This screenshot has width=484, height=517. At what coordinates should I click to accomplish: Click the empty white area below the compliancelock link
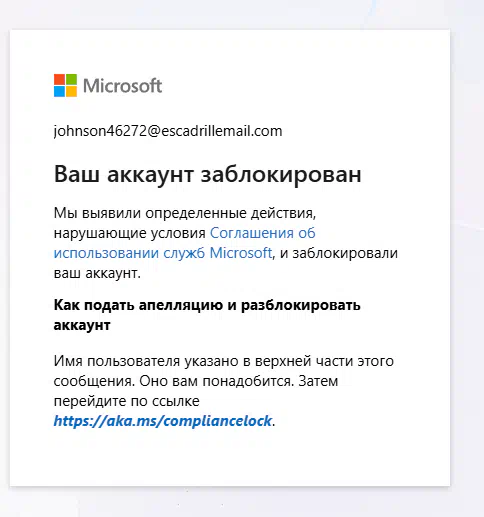pyautogui.click(x=230, y=458)
